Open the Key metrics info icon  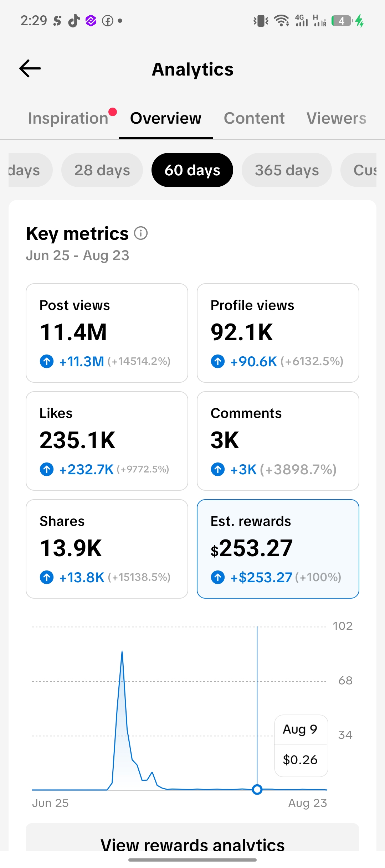click(x=141, y=233)
